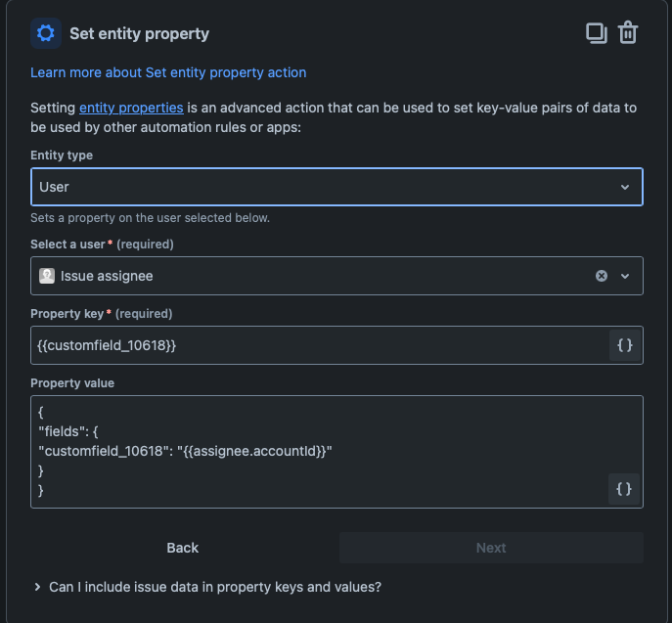The width and height of the screenshot is (672, 623).
Task: Open Learn more about Set entity property link
Action: click(168, 72)
